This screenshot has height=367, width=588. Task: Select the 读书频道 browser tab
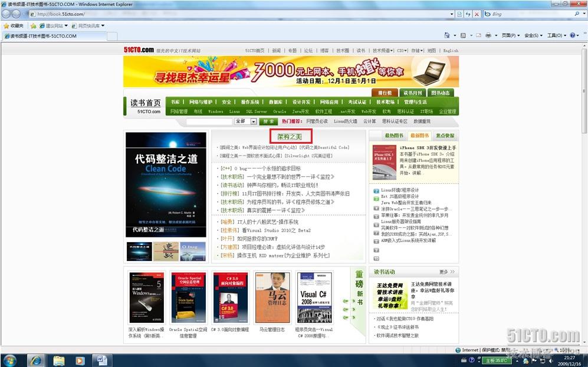click(54, 36)
